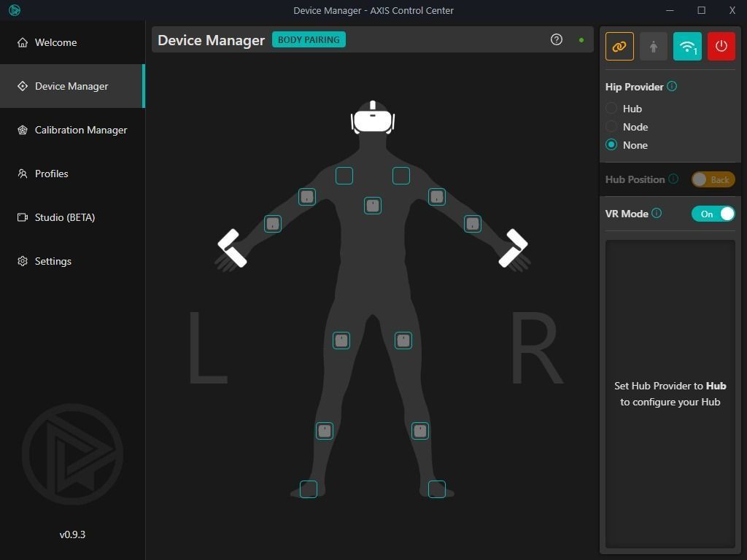Open the help question mark icon
This screenshot has height=560, width=747.
pos(557,39)
